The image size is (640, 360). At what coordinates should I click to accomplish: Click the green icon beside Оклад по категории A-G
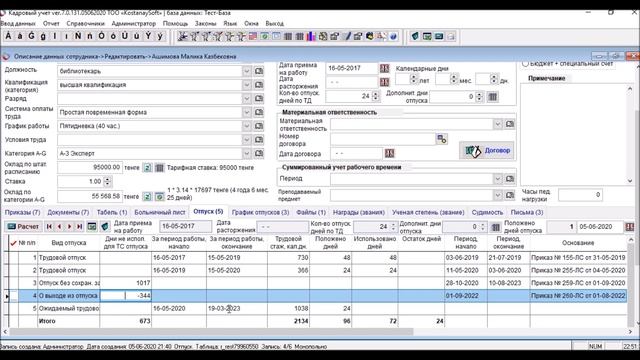click(x=159, y=197)
